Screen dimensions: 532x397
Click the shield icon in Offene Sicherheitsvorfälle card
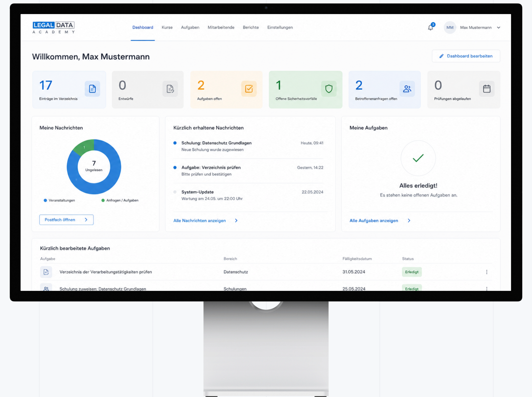[x=329, y=89]
